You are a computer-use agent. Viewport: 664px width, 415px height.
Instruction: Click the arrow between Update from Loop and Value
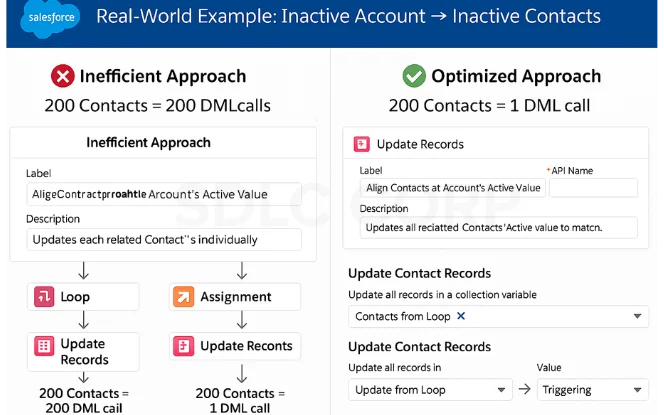coord(525,389)
